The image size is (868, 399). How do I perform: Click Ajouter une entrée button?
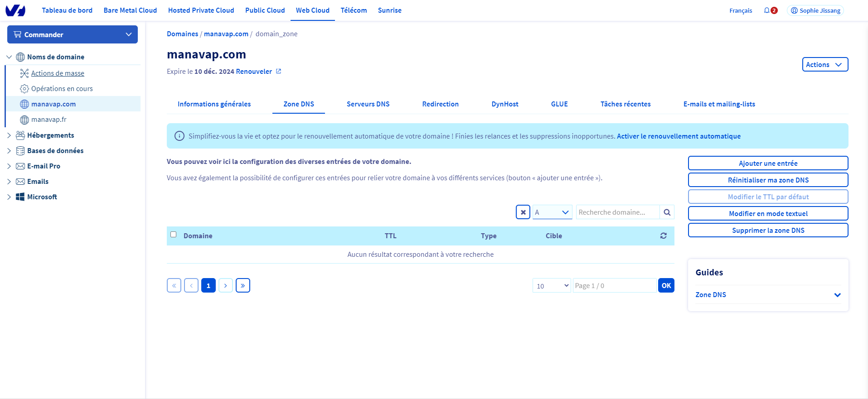click(768, 163)
